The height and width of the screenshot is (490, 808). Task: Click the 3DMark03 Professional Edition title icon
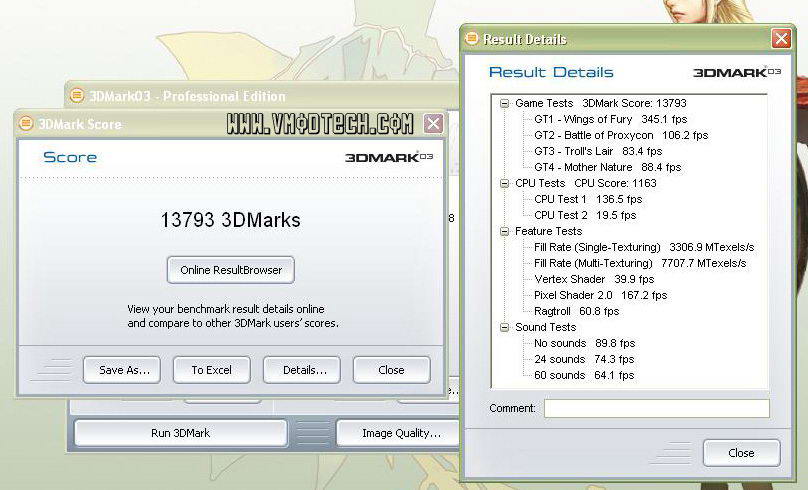[77, 95]
